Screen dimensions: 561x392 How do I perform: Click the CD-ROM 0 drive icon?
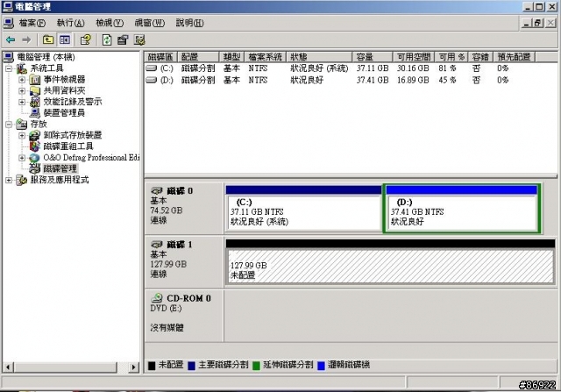click(x=157, y=298)
